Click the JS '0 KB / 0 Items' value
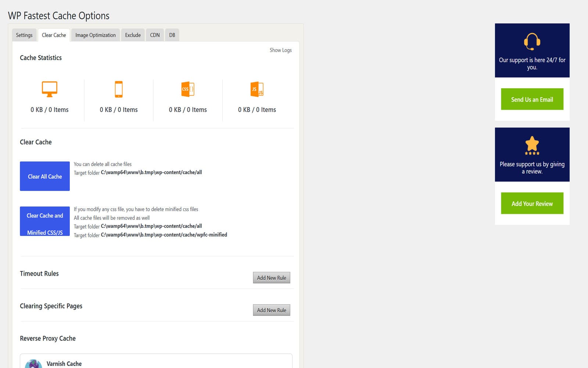This screenshot has height=368, width=588. (x=257, y=110)
